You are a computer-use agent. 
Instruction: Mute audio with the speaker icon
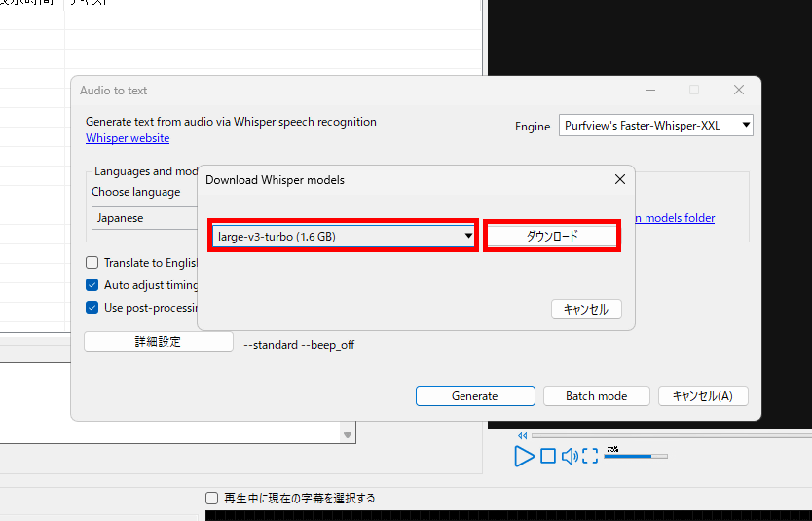[570, 457]
